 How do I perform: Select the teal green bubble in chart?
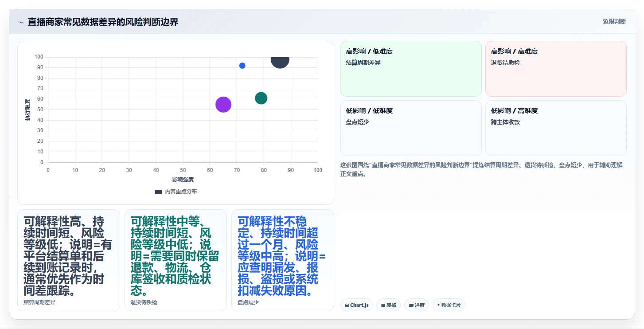click(x=261, y=98)
